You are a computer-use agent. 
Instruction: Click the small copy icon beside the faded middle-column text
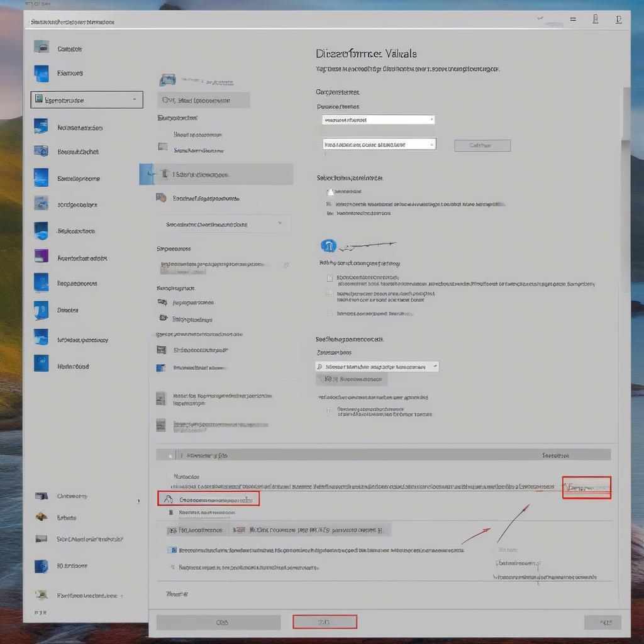click(286, 265)
